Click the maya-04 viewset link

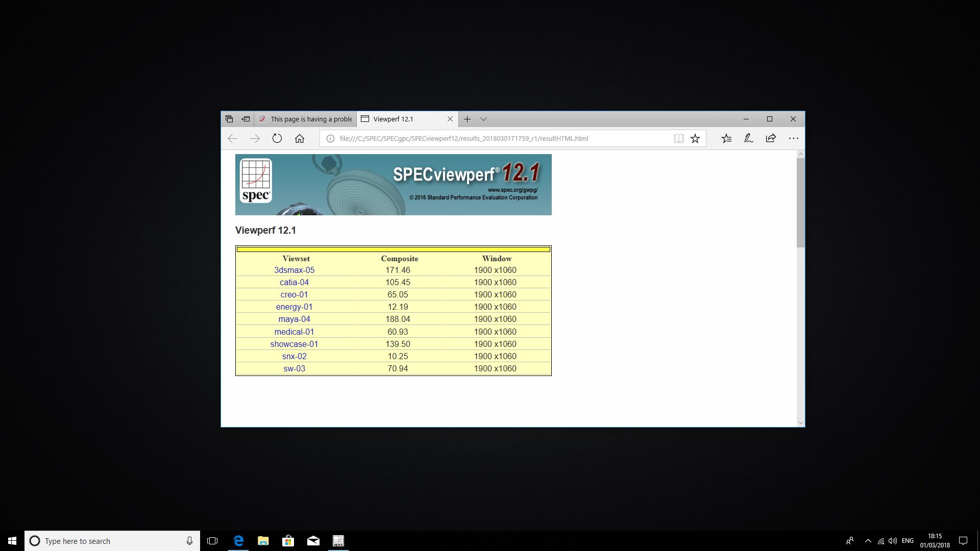[294, 319]
